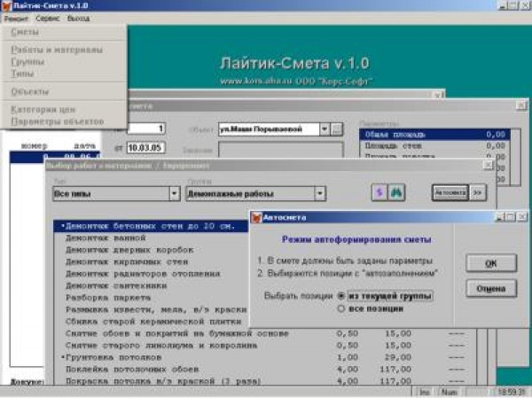Confirm with the OK button
This screenshot has height=398, width=532.
point(490,263)
